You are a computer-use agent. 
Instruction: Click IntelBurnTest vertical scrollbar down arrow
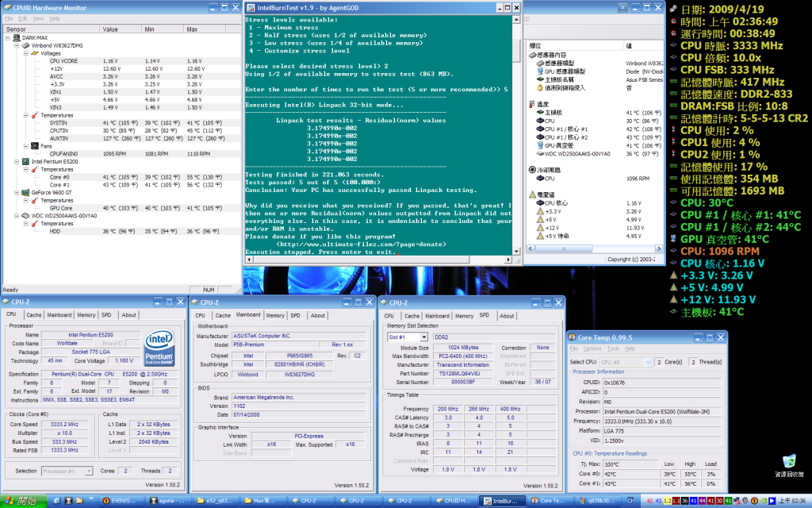pos(515,252)
